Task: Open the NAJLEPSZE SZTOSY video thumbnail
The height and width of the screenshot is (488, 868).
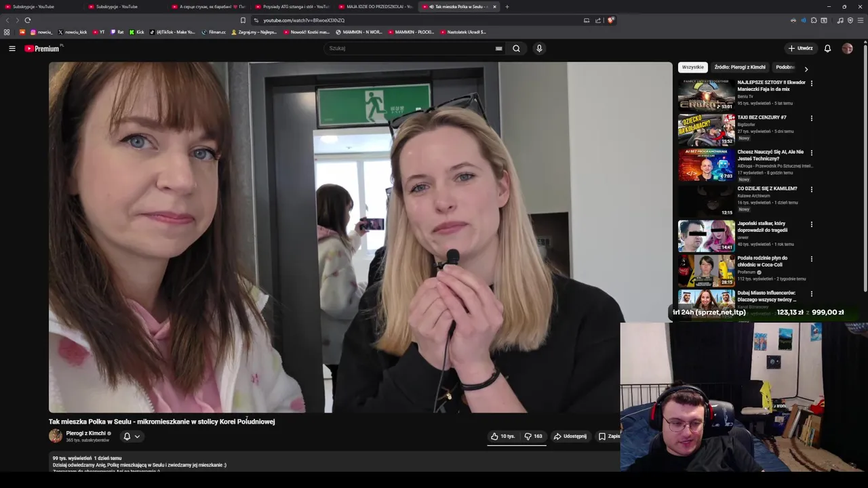Action: [706, 95]
